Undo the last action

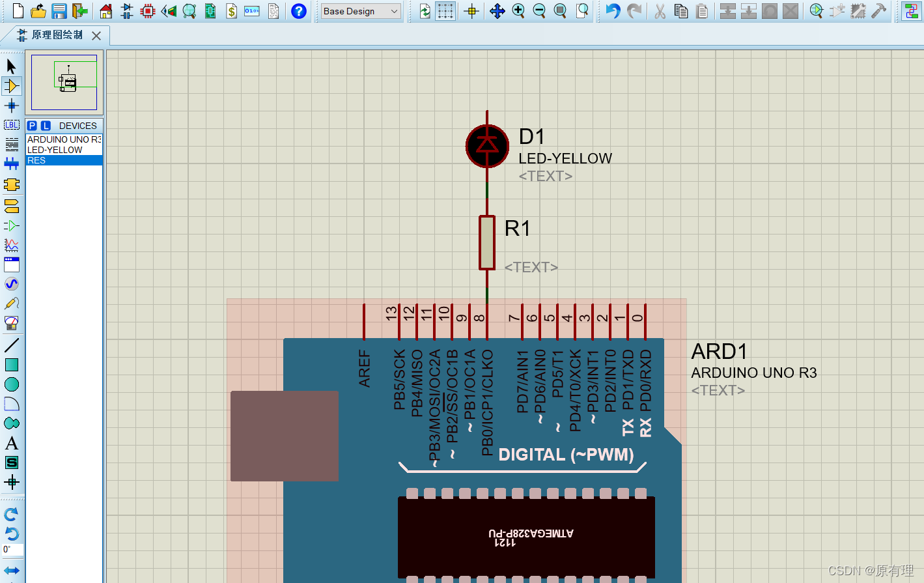tap(613, 11)
